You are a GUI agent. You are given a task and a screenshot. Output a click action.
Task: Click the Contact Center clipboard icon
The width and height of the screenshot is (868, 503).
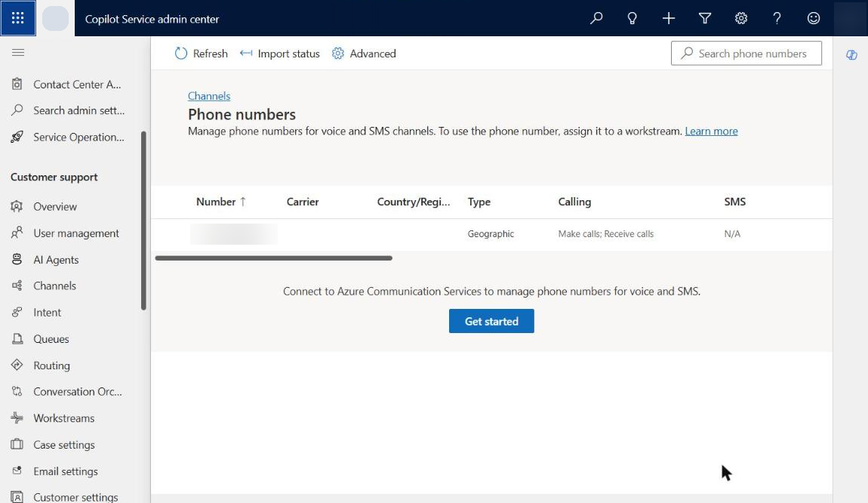(17, 84)
